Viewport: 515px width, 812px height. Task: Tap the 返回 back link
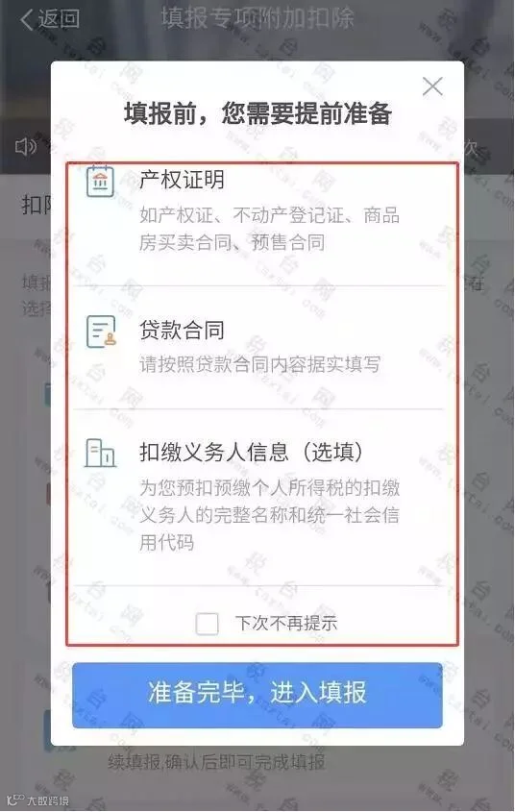coord(50,19)
